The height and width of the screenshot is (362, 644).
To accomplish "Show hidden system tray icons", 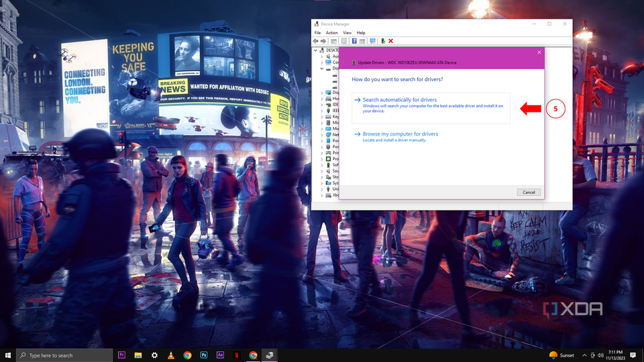I will tap(584, 355).
